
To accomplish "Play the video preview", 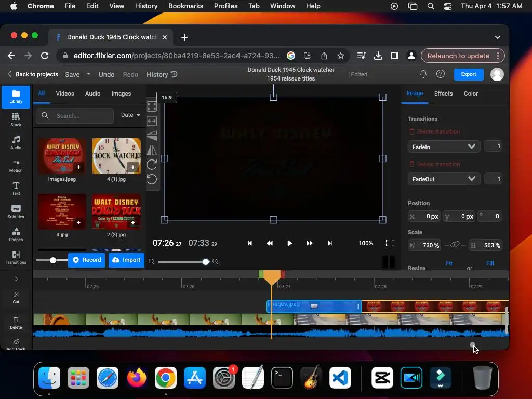I will 289,243.
